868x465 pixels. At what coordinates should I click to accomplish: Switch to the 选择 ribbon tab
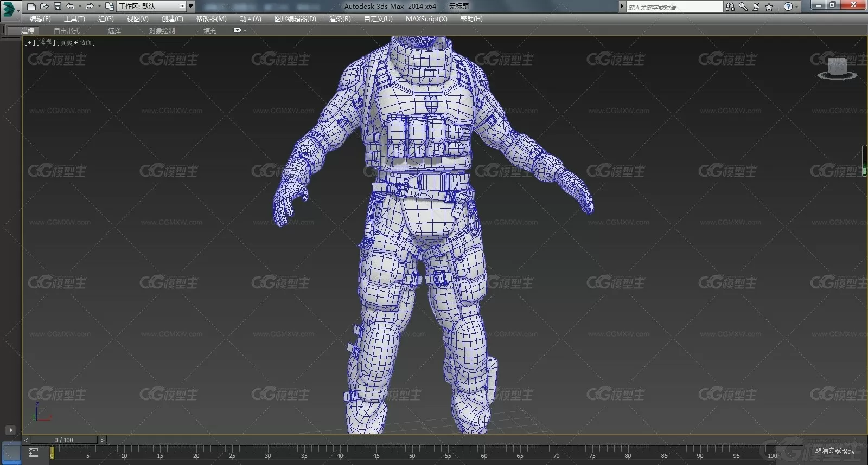(114, 31)
